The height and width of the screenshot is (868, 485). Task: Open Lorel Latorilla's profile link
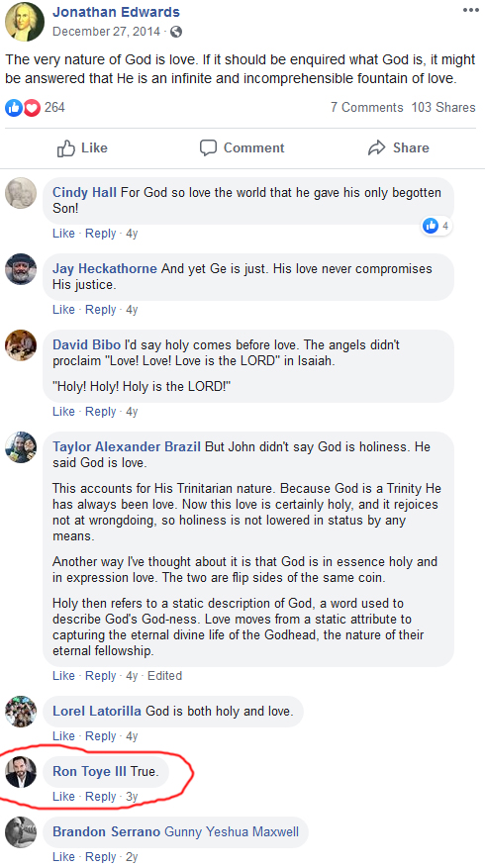click(x=97, y=711)
